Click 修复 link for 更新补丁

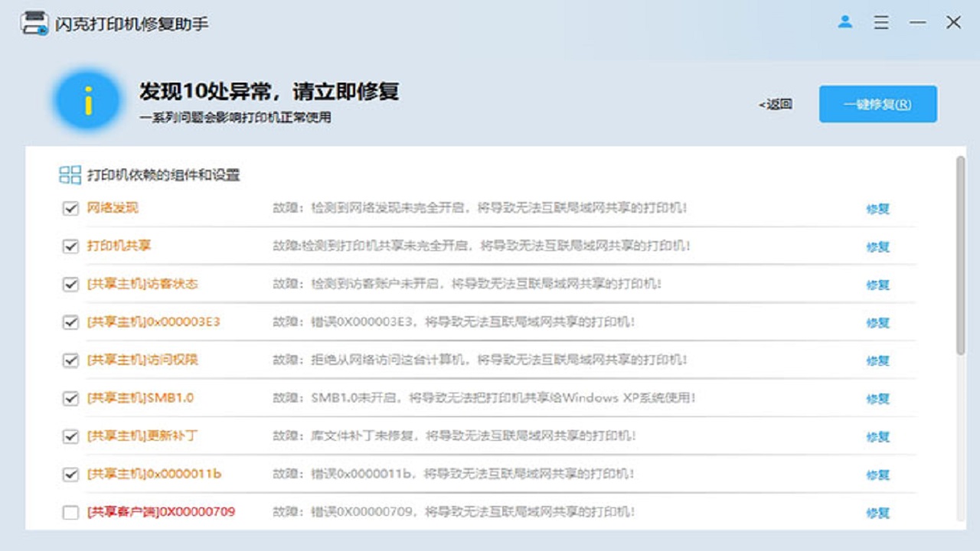[877, 437]
